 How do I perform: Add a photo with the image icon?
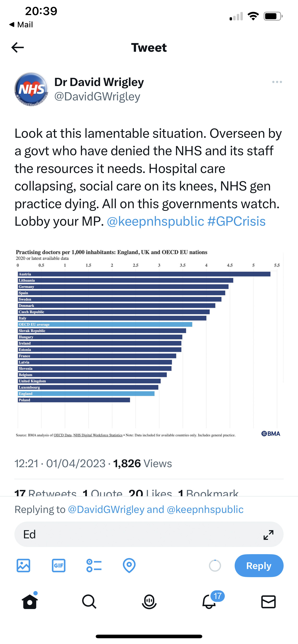tap(24, 565)
